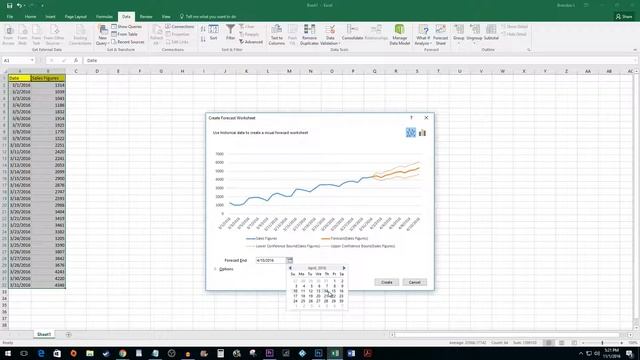This screenshot has width=640, height=360.
Task: Open the Review tab
Action: [146, 17]
